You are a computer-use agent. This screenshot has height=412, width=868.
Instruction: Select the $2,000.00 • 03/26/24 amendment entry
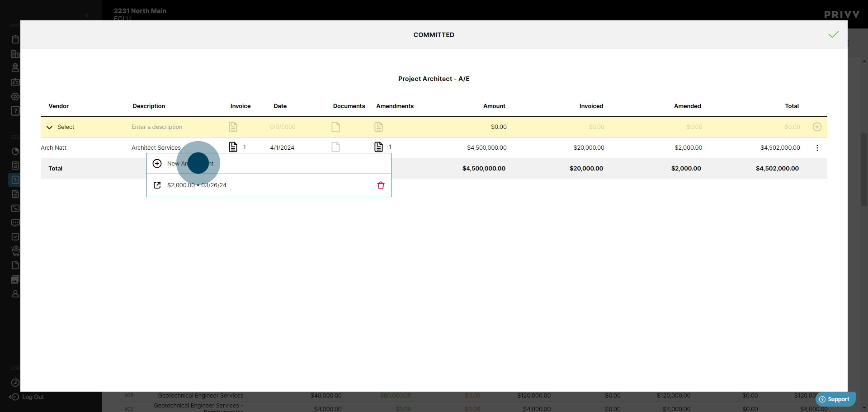click(197, 185)
